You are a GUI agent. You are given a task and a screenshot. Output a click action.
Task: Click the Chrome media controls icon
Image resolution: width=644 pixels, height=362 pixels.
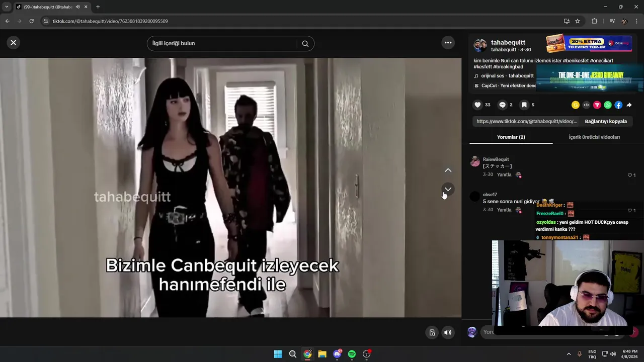tap(612, 21)
